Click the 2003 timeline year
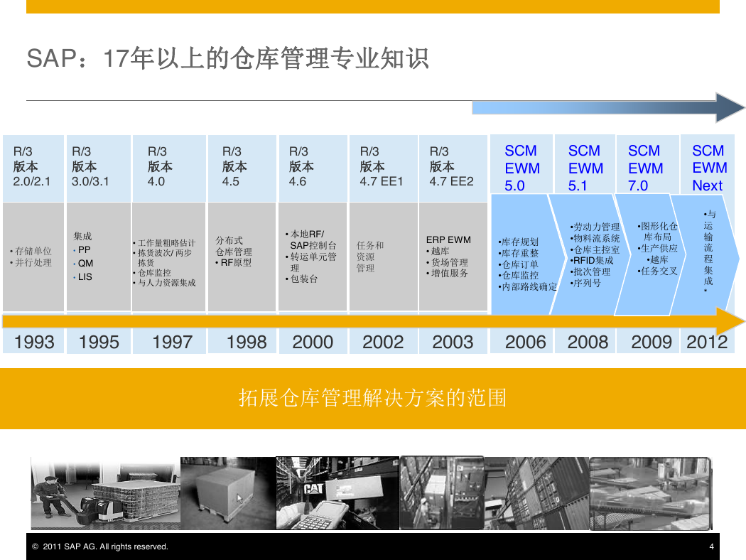Screen dimensions: 746x560 pos(453,342)
